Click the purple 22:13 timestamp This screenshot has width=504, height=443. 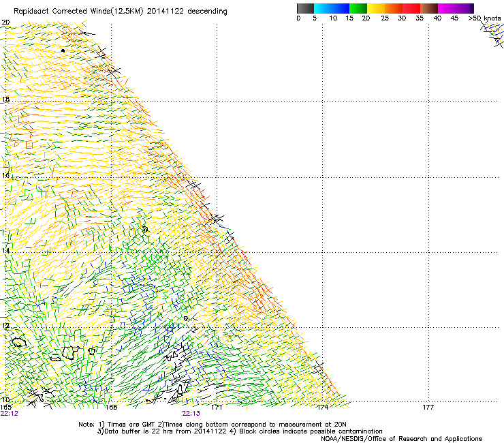[191, 414]
